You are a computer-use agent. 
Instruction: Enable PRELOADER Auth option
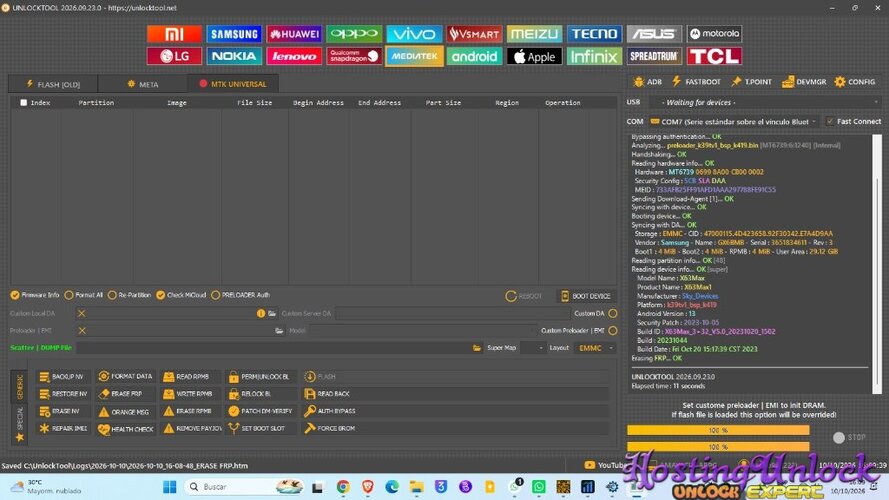[x=240, y=295]
